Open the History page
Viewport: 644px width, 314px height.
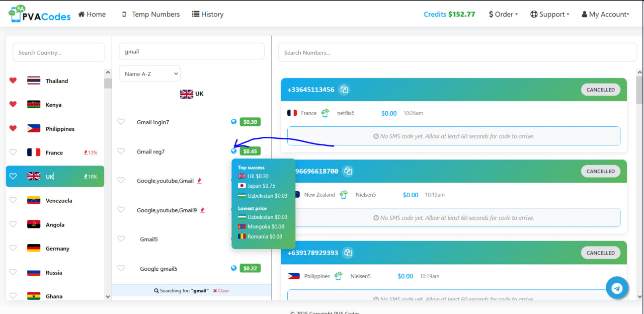coord(208,14)
